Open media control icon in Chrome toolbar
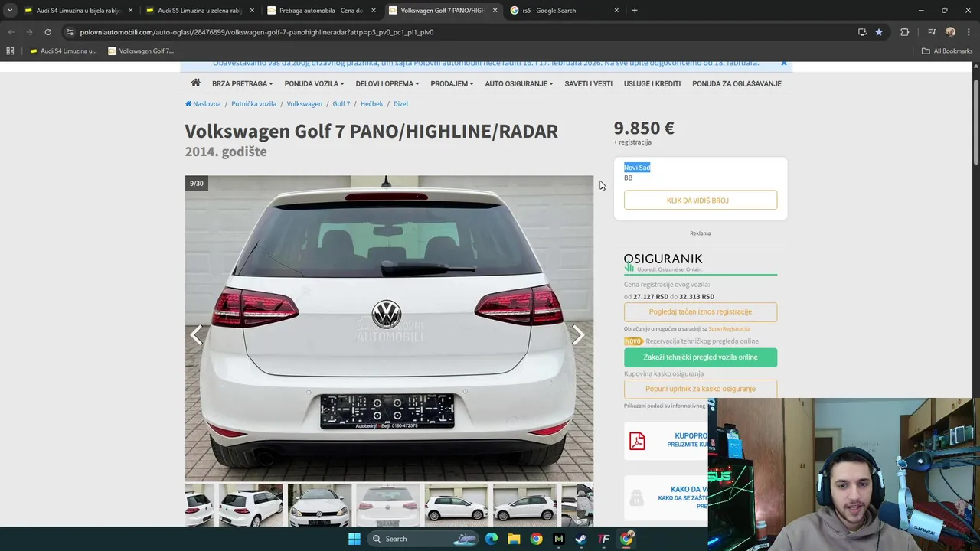This screenshot has height=551, width=980. 932,32
